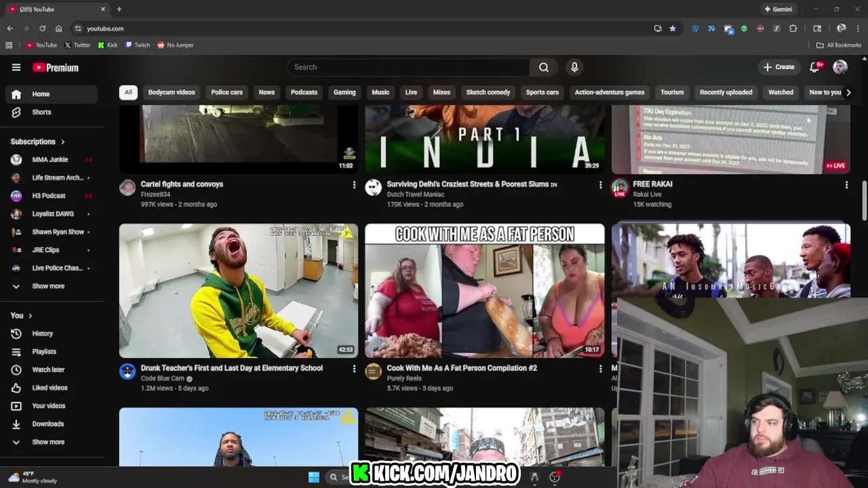Click the YouTube Premium logo

56,67
